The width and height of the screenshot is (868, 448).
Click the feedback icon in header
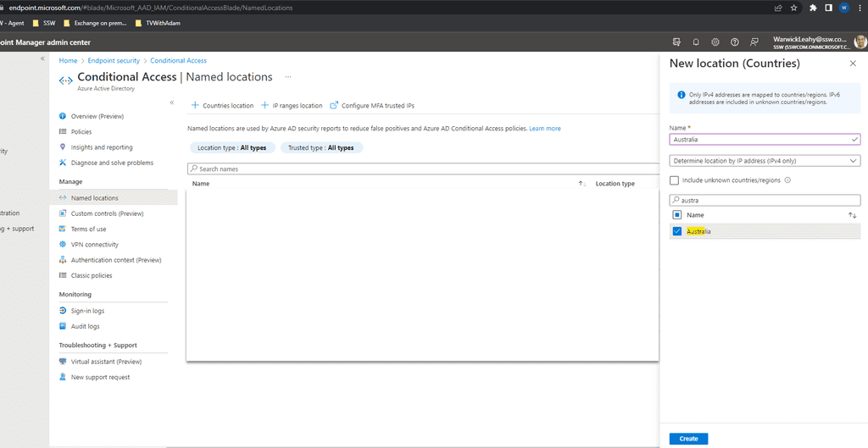click(x=754, y=41)
